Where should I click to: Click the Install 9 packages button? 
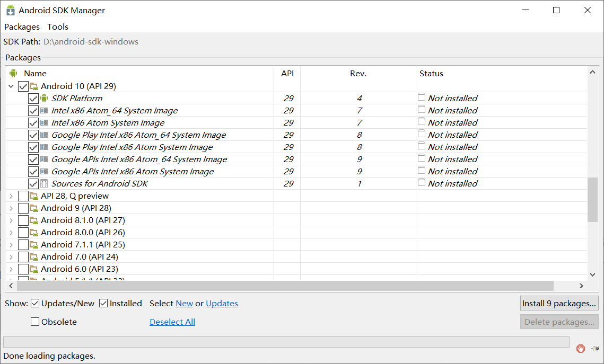[x=559, y=303]
